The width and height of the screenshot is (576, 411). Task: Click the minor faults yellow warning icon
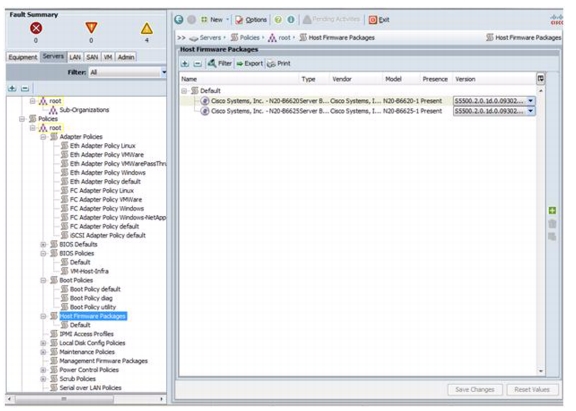click(147, 29)
